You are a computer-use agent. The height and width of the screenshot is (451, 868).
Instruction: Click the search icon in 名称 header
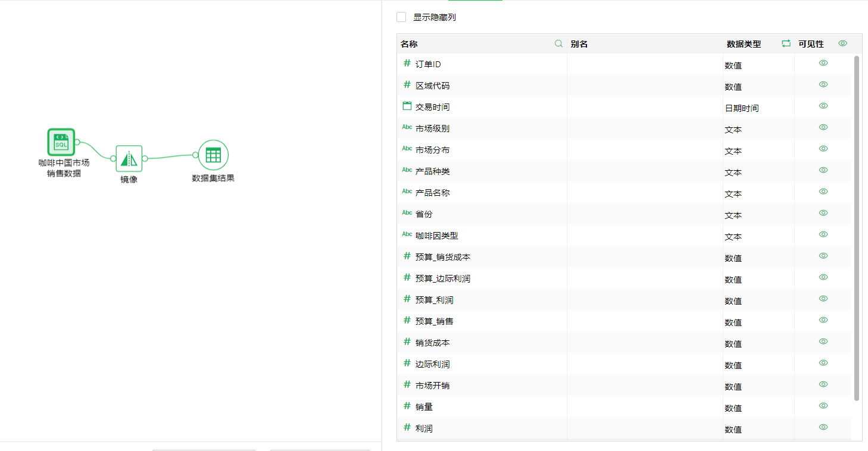(558, 43)
